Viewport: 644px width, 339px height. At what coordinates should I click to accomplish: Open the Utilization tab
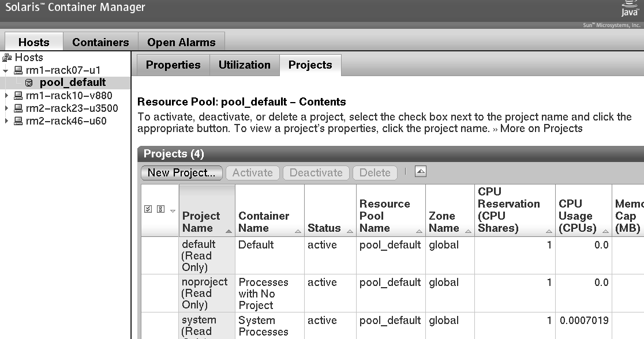(245, 65)
